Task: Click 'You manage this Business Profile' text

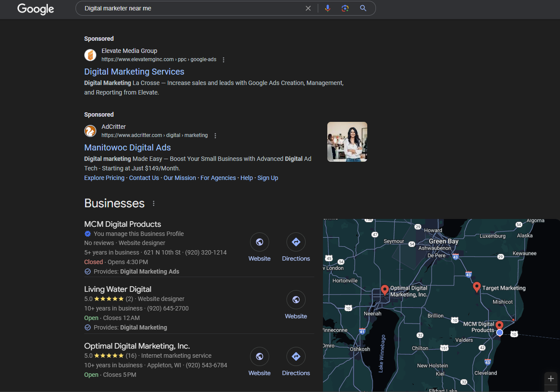Action: pos(139,234)
